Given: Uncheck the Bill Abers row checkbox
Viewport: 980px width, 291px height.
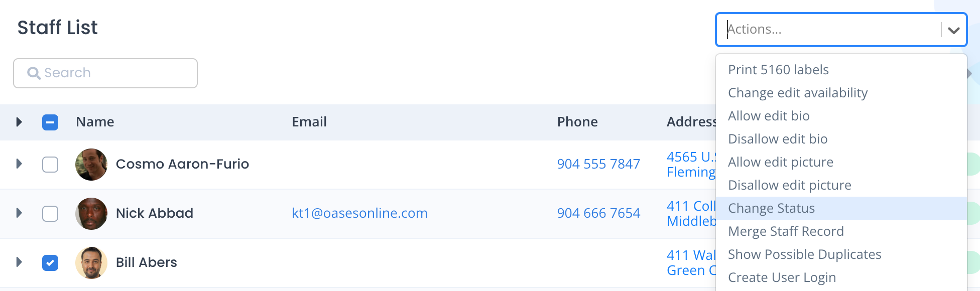Looking at the screenshot, I should coord(50,263).
